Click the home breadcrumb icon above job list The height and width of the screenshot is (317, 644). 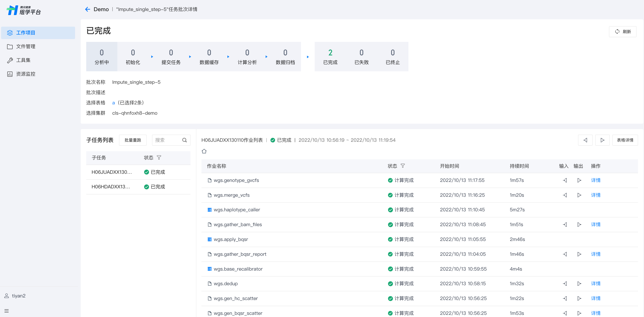[x=204, y=151]
